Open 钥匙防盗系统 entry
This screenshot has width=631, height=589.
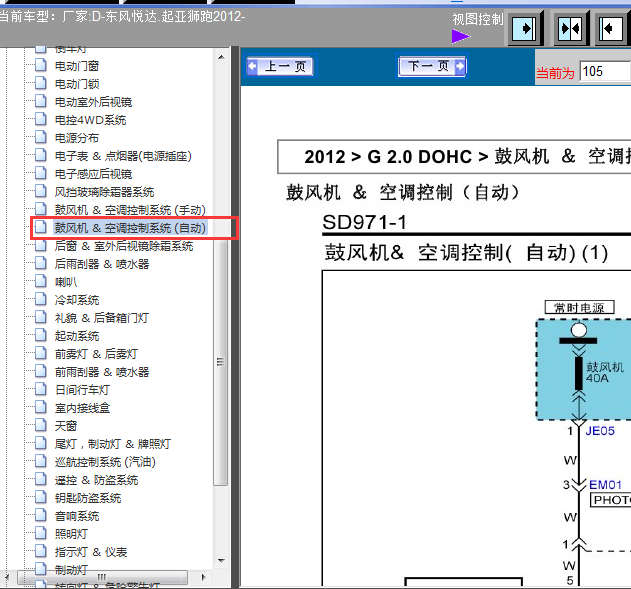click(x=88, y=498)
